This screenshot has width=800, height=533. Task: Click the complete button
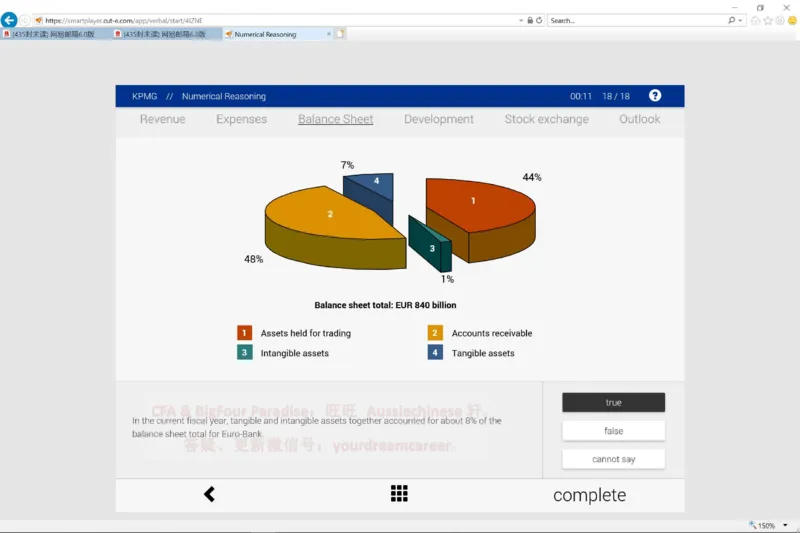tap(589, 495)
